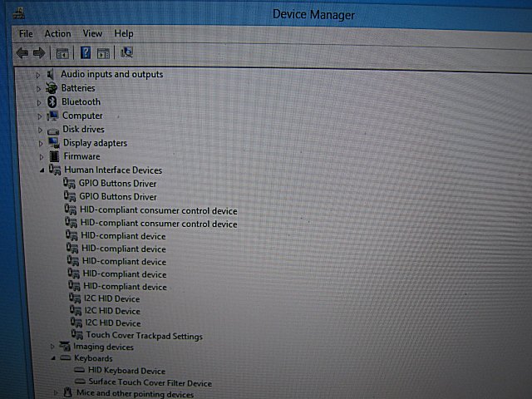Select the Audio inputs and outputs speaker icon
The width and height of the screenshot is (532, 399).
51,74
